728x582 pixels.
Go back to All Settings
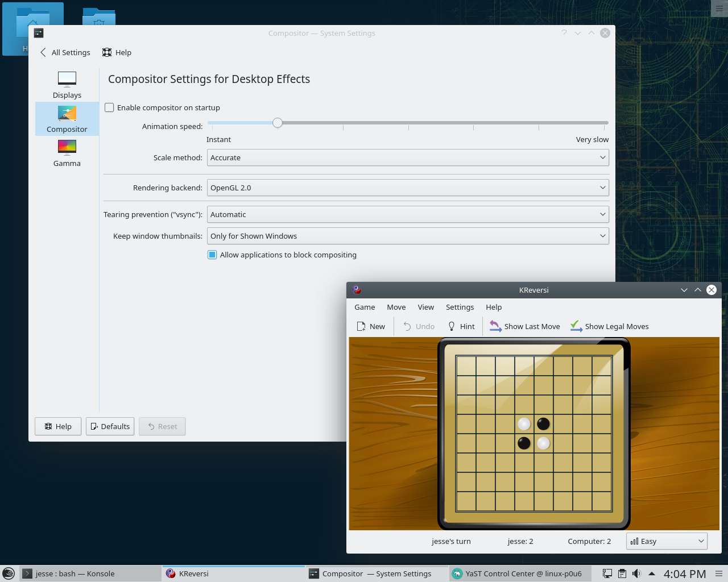tap(65, 52)
